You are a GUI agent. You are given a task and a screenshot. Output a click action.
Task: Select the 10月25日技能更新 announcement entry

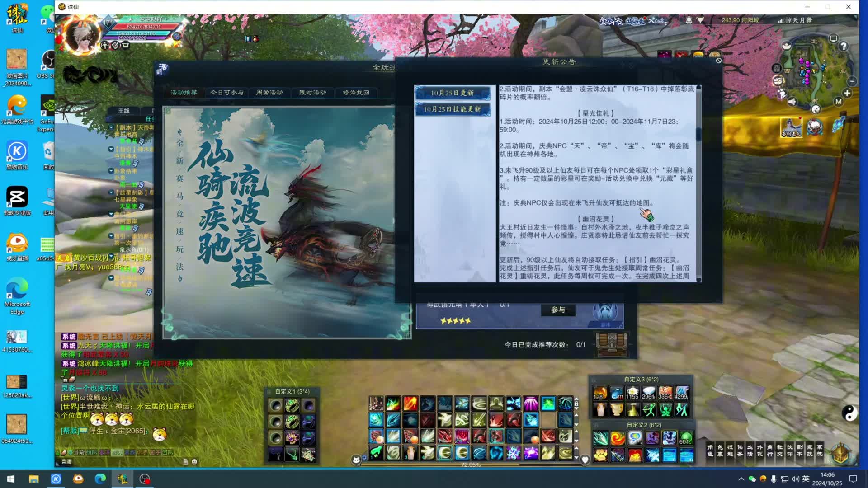[x=453, y=108]
